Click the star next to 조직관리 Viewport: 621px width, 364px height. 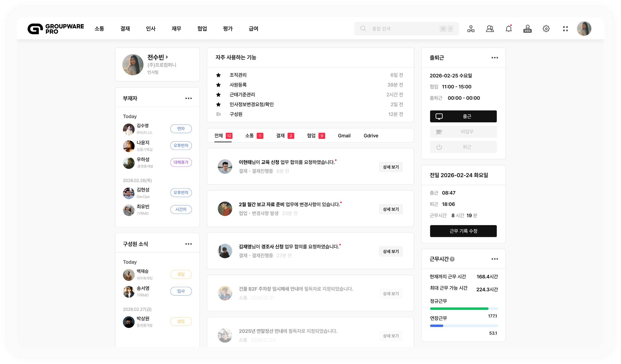[x=218, y=75]
